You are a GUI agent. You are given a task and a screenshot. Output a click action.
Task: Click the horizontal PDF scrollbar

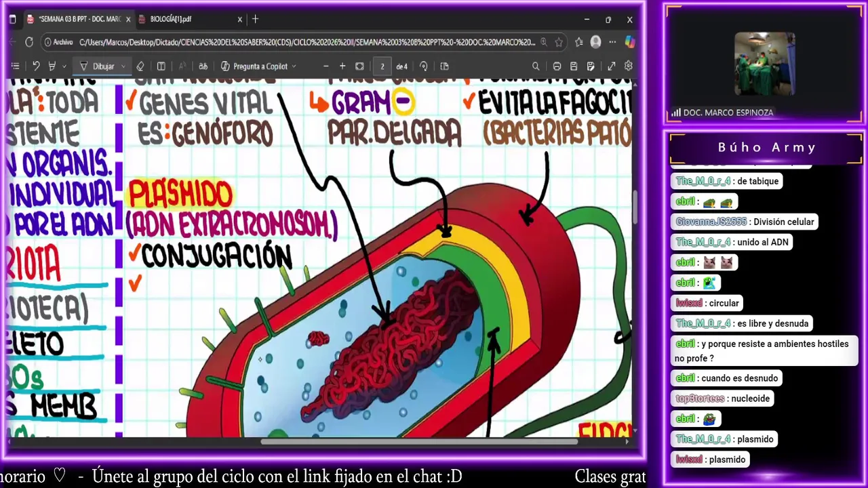[419, 443]
